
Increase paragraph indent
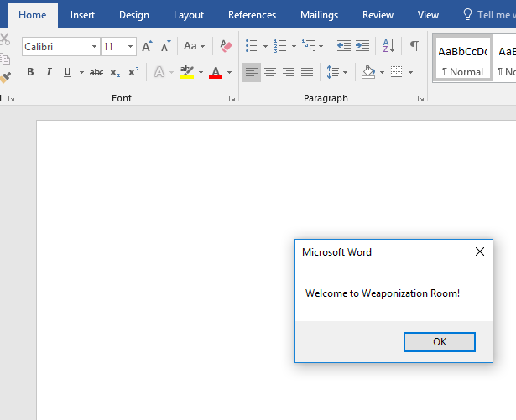[362, 46]
